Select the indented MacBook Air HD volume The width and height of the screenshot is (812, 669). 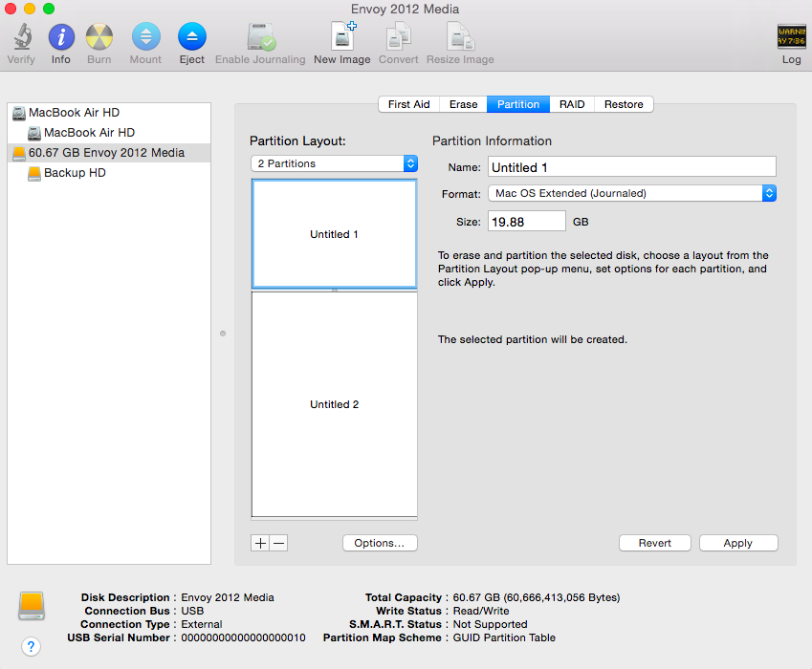coord(109,133)
